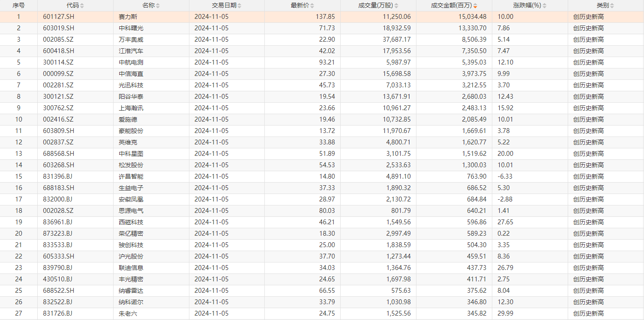Screen dimensions: 644x320
Task: Open the stock named 赛力斯
Action: coord(128,17)
